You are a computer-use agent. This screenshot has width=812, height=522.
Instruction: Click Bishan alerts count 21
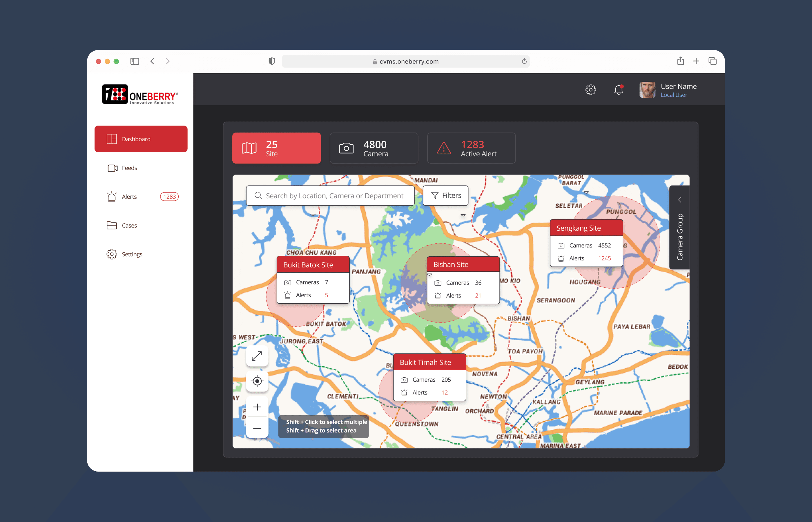[x=478, y=295]
